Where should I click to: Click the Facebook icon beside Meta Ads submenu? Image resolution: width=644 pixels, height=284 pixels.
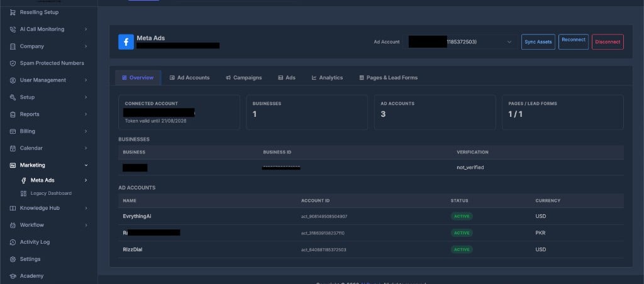click(23, 180)
